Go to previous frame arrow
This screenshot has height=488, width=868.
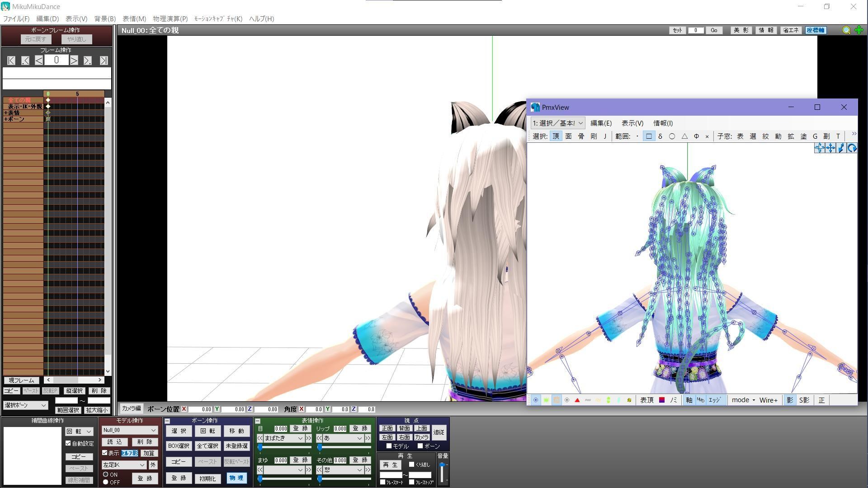point(39,61)
